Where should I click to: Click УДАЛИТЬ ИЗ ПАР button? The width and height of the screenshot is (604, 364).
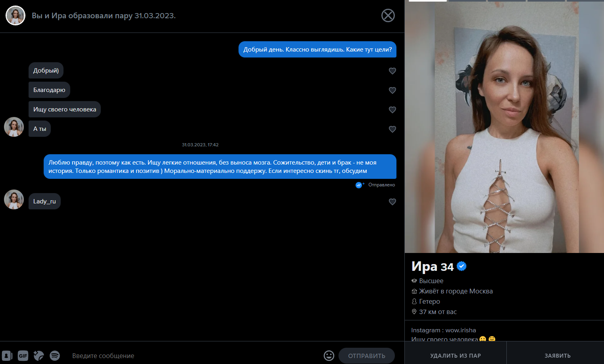[x=456, y=356]
